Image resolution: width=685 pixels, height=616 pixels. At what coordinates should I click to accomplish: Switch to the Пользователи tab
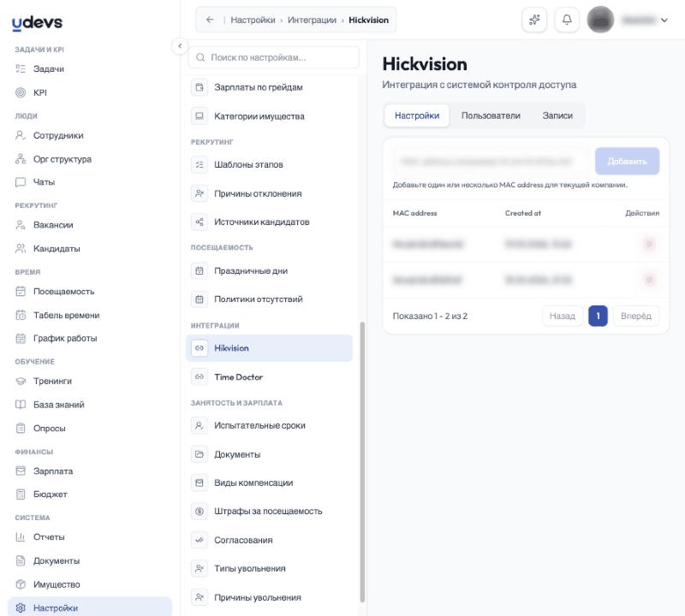[x=491, y=115]
